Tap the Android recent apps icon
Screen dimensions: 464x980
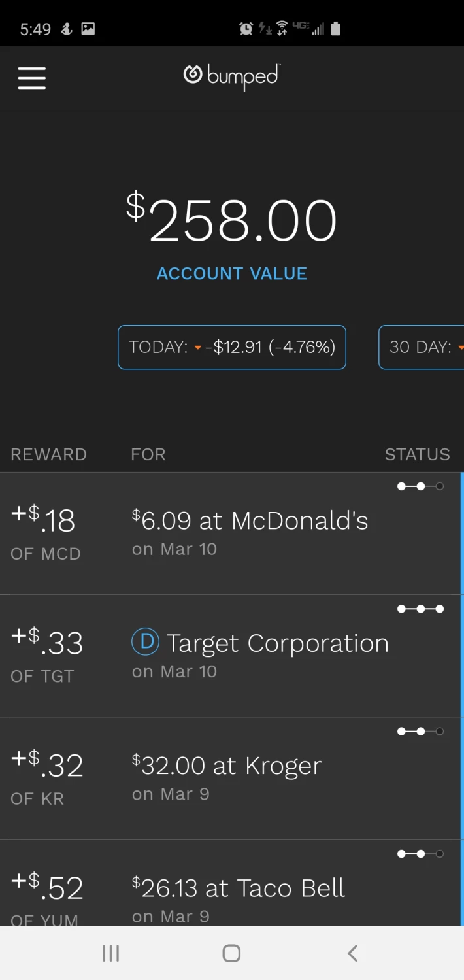click(111, 953)
